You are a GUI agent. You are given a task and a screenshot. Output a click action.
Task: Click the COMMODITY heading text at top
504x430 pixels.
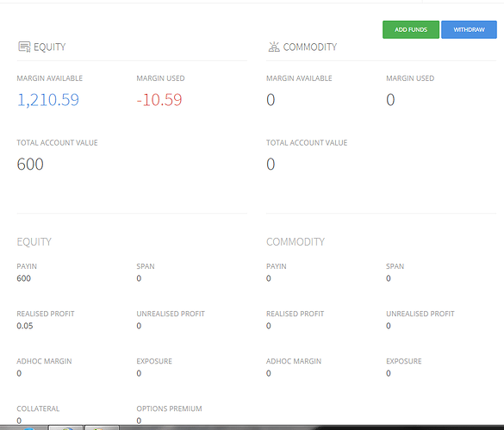(x=310, y=47)
